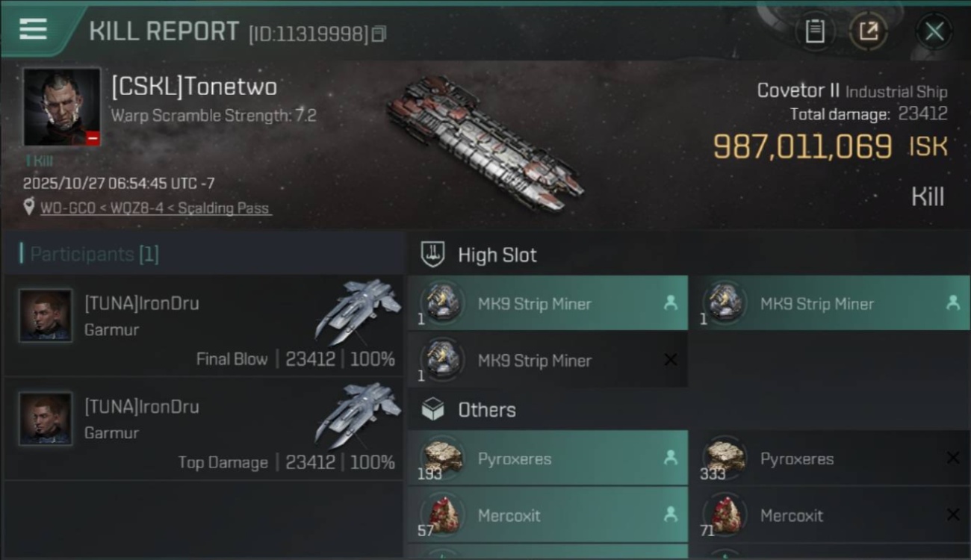Click the location pin icon
971x560 pixels.
[x=29, y=208]
